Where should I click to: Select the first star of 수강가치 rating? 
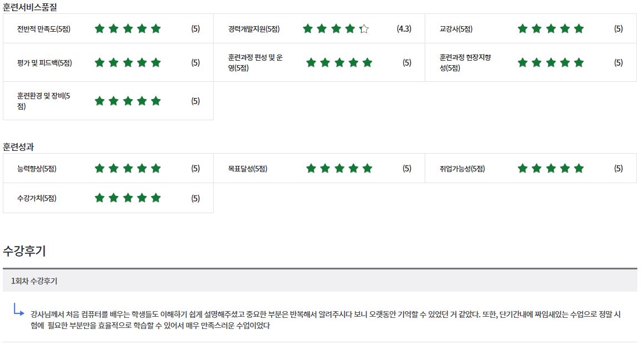pyautogui.click(x=100, y=198)
